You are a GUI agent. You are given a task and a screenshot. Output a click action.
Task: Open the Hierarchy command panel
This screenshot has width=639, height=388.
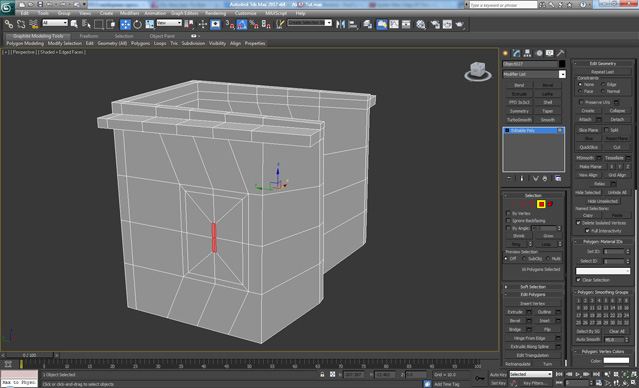coord(528,53)
